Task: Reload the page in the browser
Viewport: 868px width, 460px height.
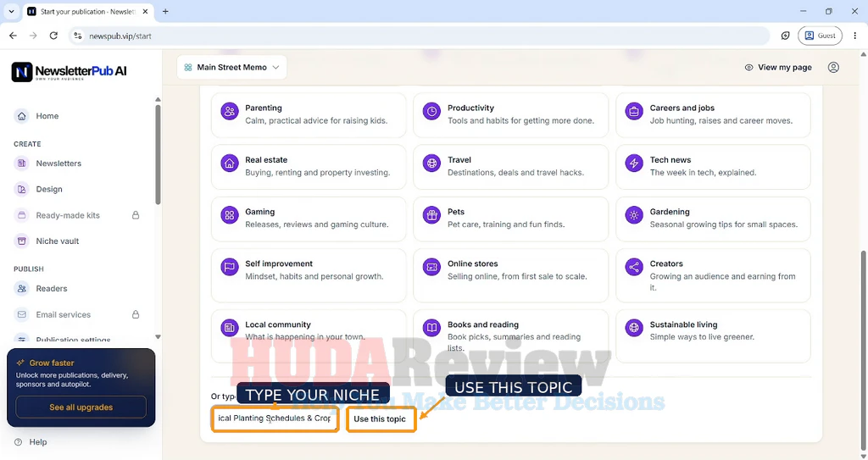Action: (53, 36)
